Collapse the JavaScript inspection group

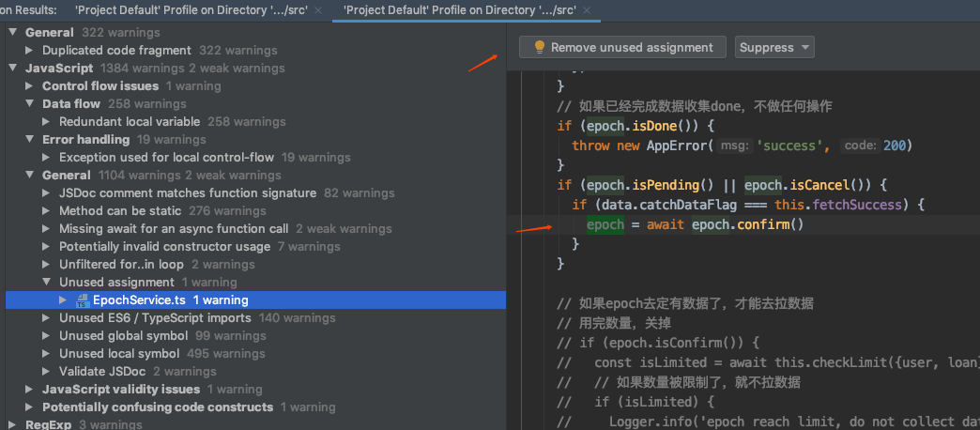point(13,68)
